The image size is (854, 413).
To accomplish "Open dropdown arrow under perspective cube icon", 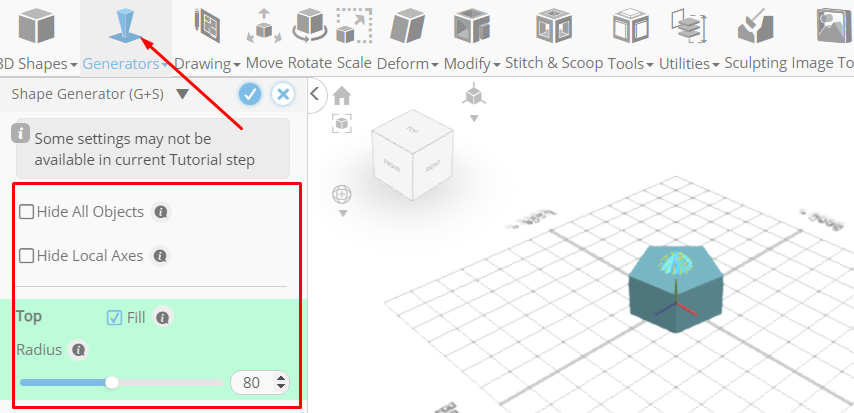I will 474,118.
